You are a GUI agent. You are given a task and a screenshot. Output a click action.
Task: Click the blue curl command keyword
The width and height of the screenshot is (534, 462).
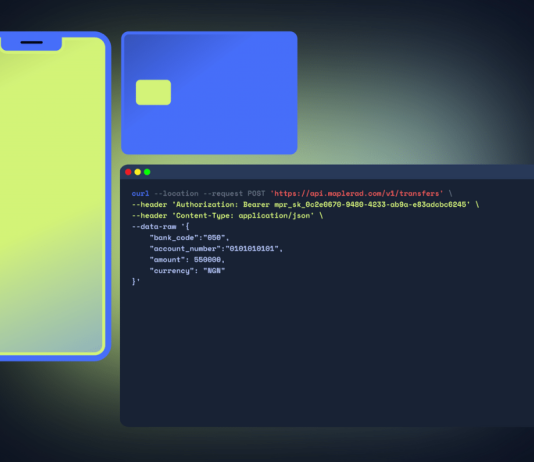tap(140, 193)
